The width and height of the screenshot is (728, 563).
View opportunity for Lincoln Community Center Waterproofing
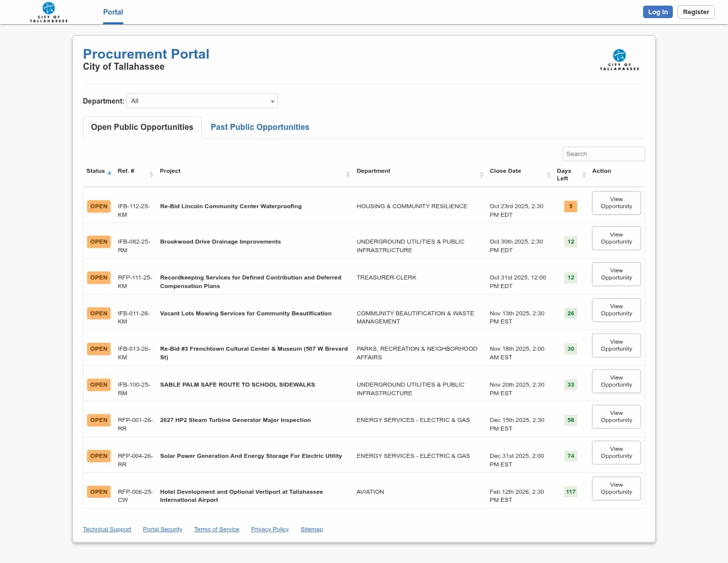pyautogui.click(x=616, y=203)
